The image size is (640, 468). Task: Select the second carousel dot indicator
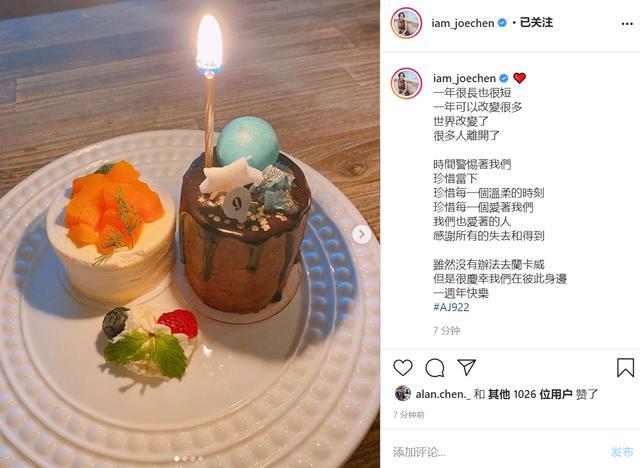(184, 459)
